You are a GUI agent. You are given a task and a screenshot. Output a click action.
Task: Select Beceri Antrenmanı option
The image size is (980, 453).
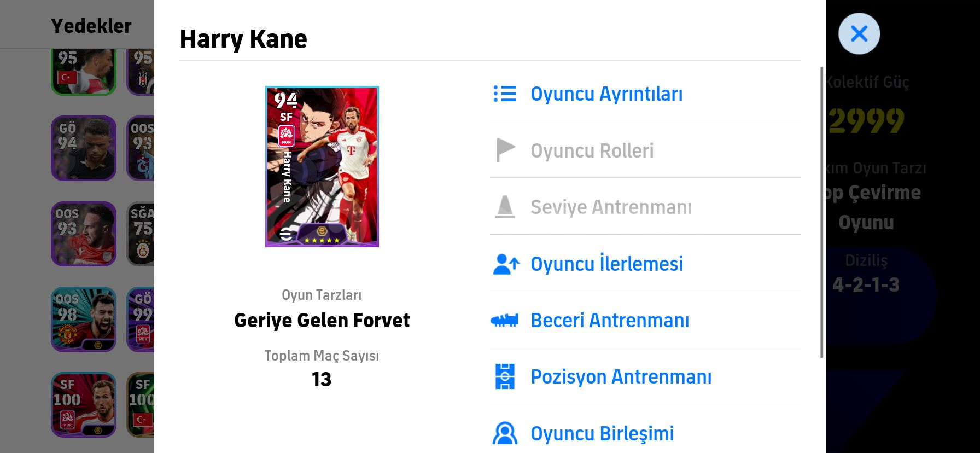pos(610,320)
